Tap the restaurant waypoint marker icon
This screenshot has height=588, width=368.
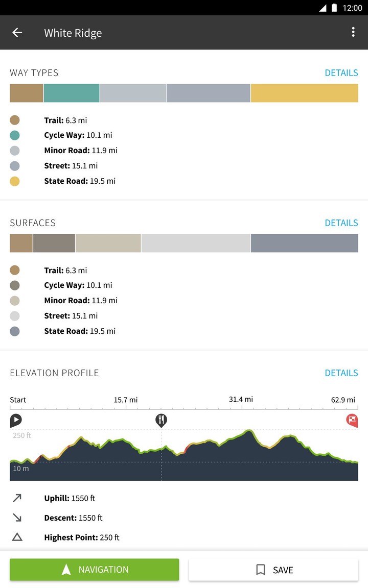tap(162, 420)
